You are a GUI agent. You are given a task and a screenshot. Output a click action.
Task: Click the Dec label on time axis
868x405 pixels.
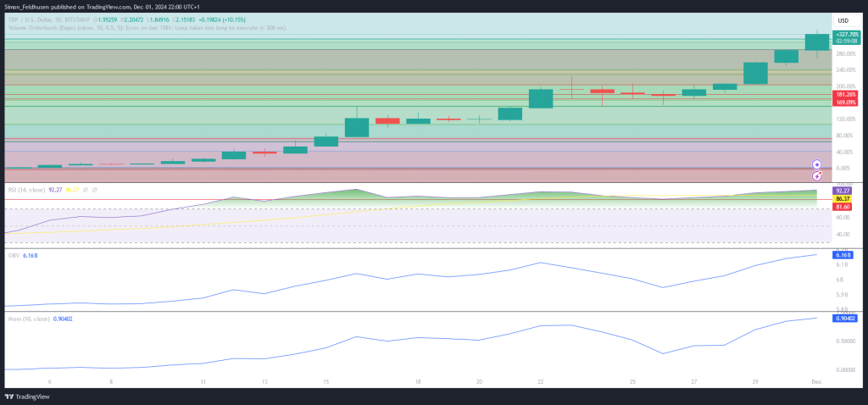pos(816,382)
